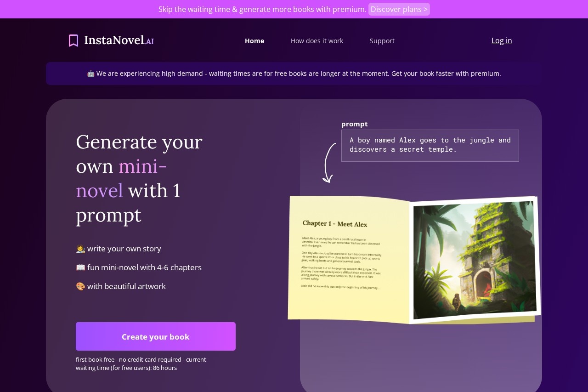
Task: Click the paint palette emoji beside 'beautiful artwork'
Action: click(x=80, y=287)
